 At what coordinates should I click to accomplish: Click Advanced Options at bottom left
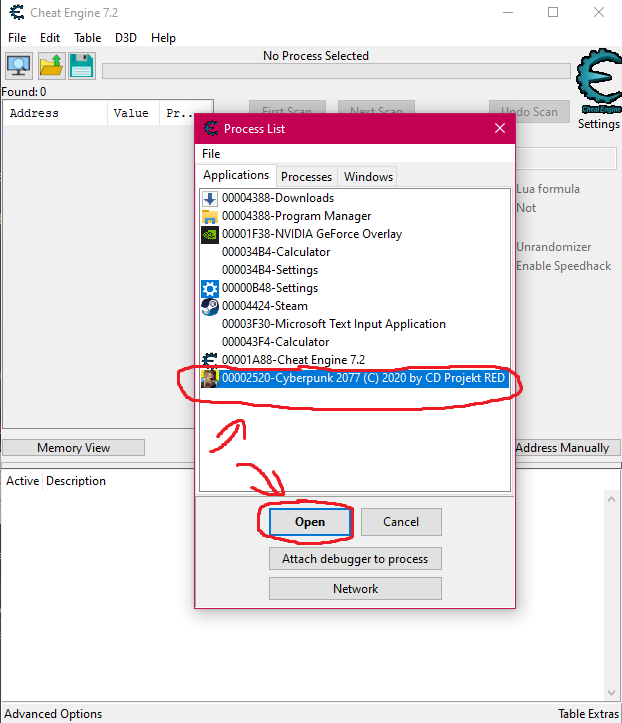[53, 714]
